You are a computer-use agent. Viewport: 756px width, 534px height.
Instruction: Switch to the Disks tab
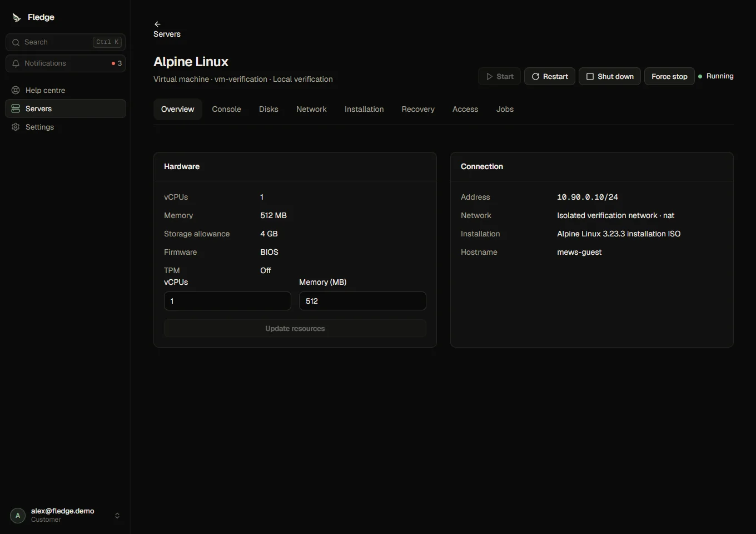coord(268,110)
